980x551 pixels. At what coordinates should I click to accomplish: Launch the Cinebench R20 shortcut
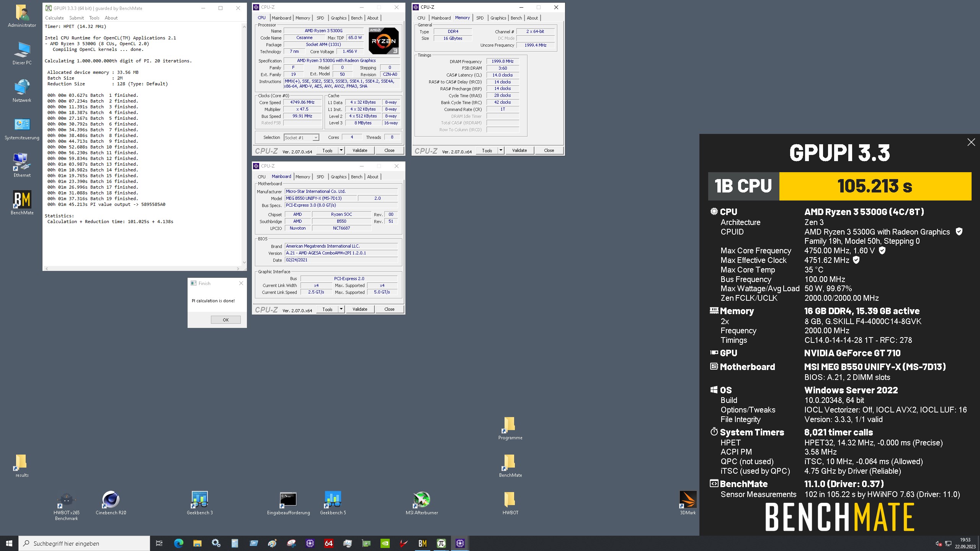(111, 503)
